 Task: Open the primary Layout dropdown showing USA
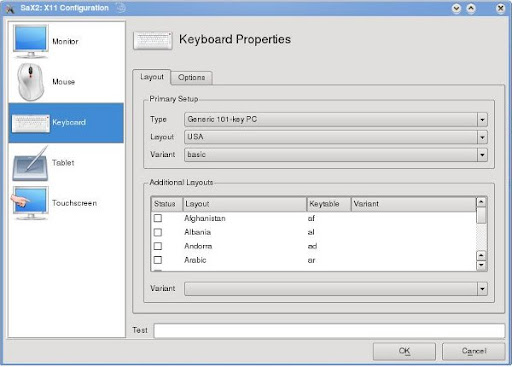[x=336, y=137]
